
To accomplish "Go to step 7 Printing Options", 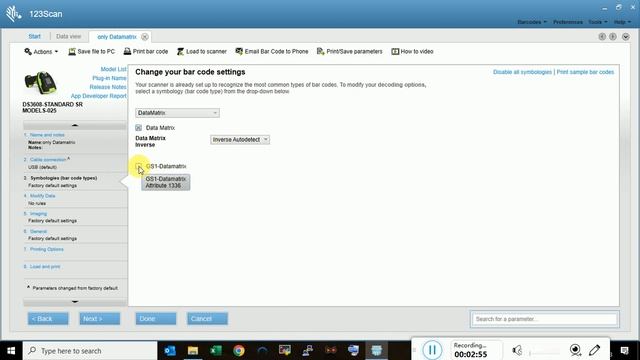I will [47, 249].
